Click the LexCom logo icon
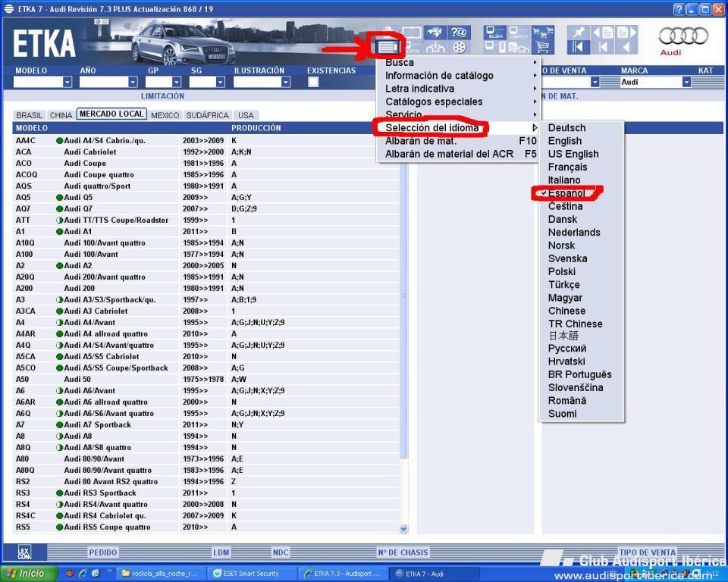Screen dimensions: 728x582 coord(24,552)
